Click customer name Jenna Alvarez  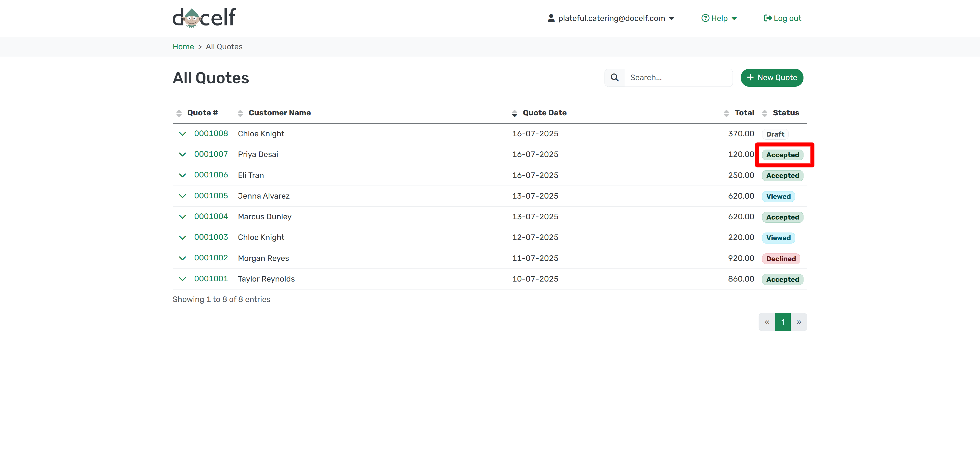264,196
